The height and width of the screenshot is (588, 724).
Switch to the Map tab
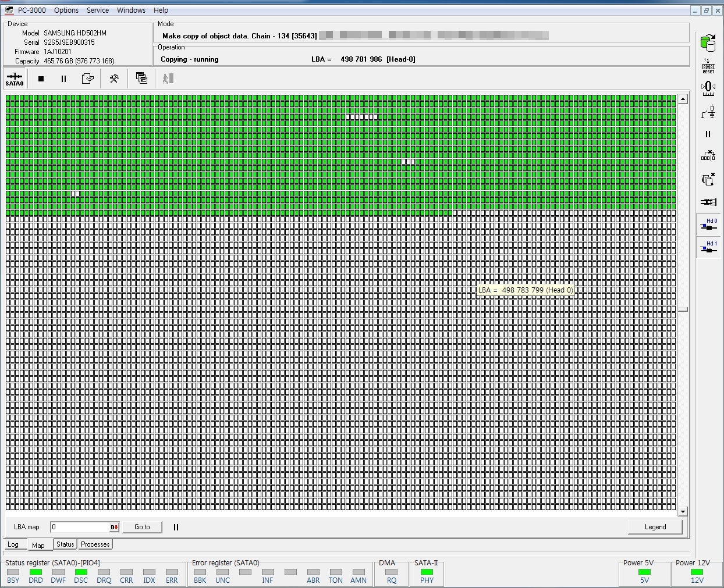38,545
